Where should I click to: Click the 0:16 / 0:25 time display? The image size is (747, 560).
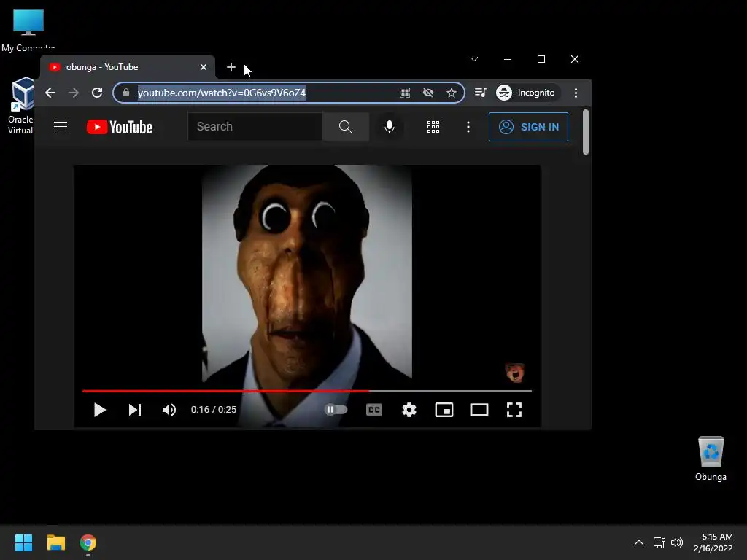click(214, 410)
